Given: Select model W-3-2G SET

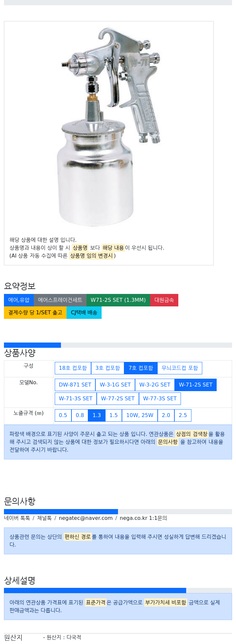Looking at the screenshot, I should 155,385.
